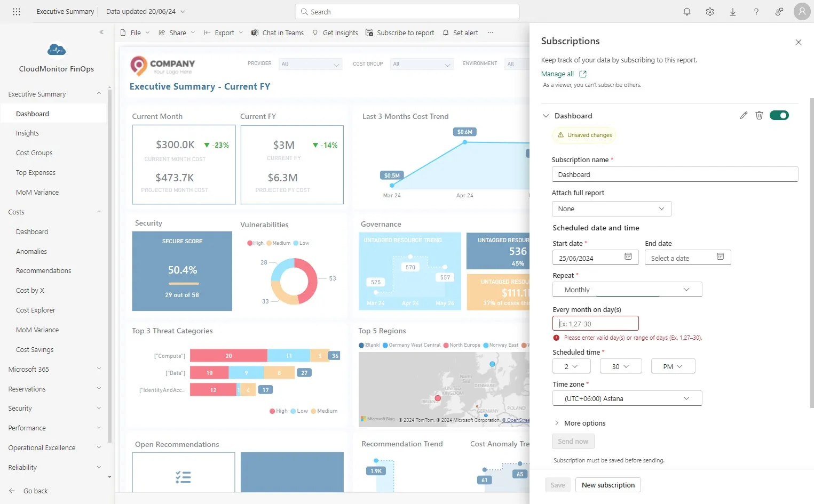Screen dimensions: 814x504
Task: Open the COST GROUP filter dropdown
Action: 422,64
